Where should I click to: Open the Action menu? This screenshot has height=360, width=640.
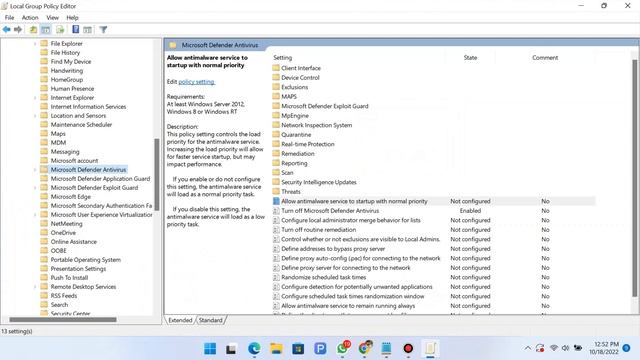coord(30,18)
